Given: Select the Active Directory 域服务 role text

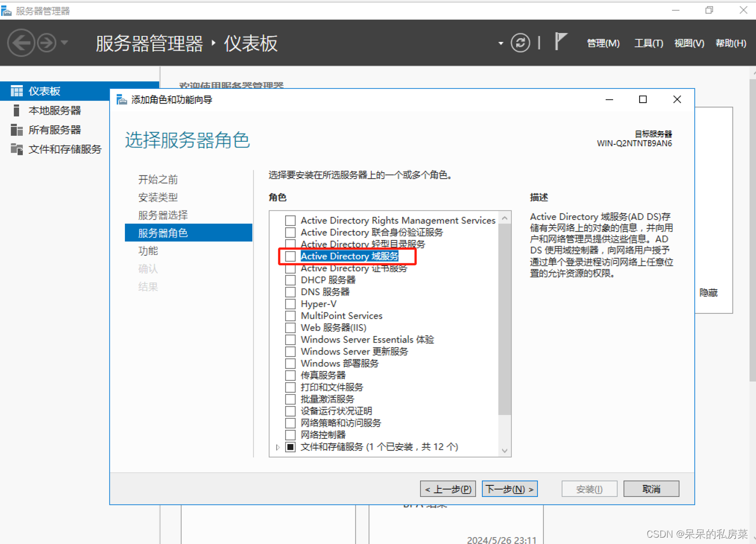Looking at the screenshot, I should click(x=350, y=256).
